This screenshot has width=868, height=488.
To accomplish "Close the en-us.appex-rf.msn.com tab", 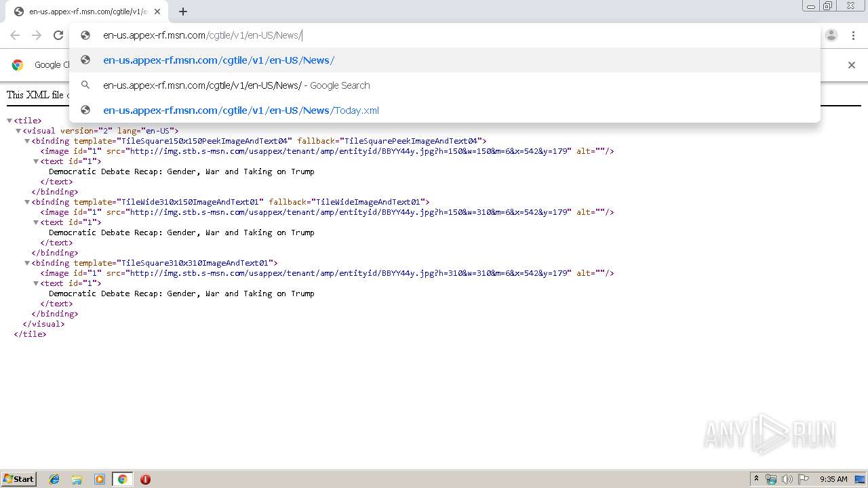I will [157, 12].
